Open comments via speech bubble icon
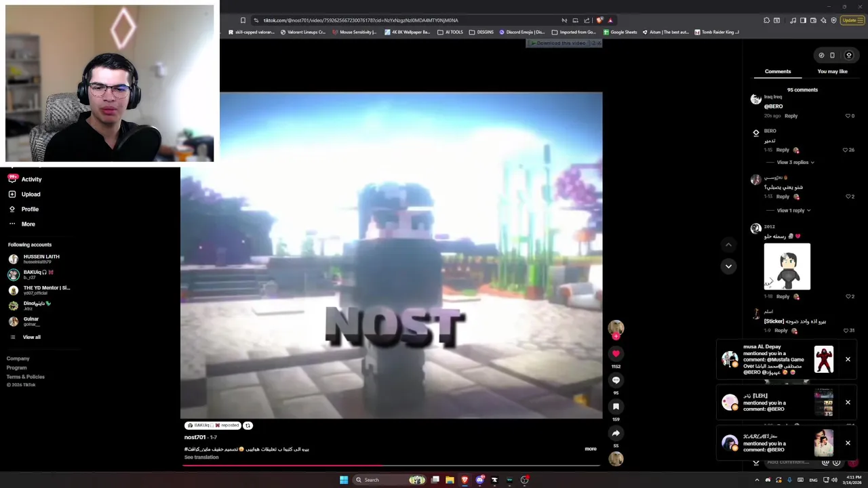Viewport: 868px width, 488px height. coord(616,380)
